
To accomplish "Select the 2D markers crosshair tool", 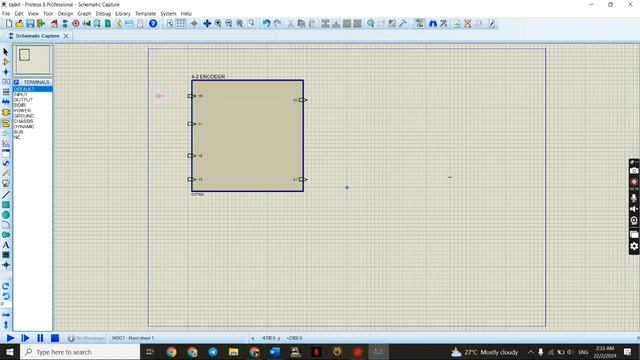I will coord(6,265).
